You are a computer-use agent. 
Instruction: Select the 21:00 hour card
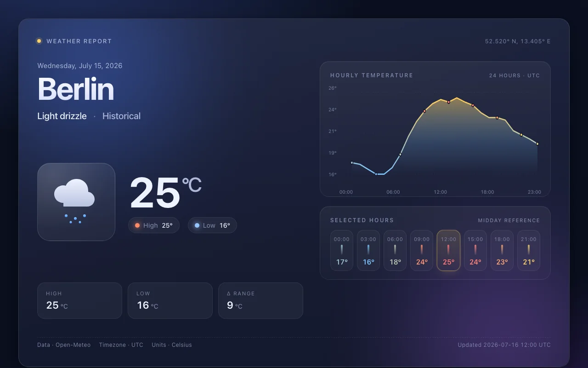[529, 250]
